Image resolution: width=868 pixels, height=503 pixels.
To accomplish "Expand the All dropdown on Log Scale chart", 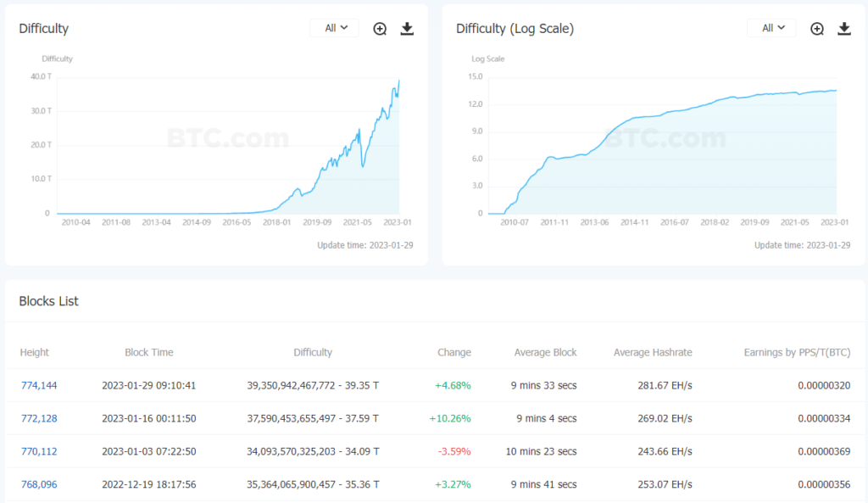I will [x=772, y=28].
